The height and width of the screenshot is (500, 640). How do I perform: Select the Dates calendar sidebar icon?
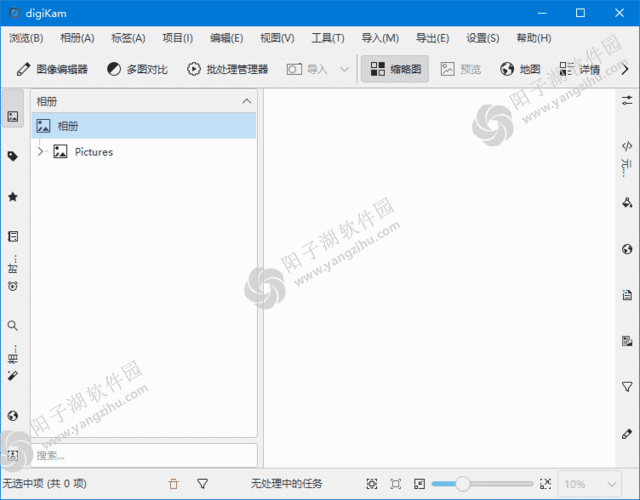[x=13, y=236]
